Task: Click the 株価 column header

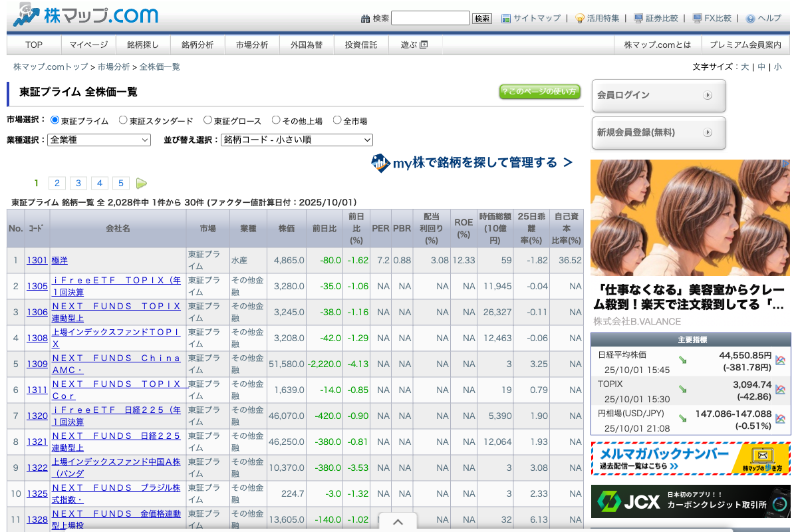Action: [x=287, y=228]
